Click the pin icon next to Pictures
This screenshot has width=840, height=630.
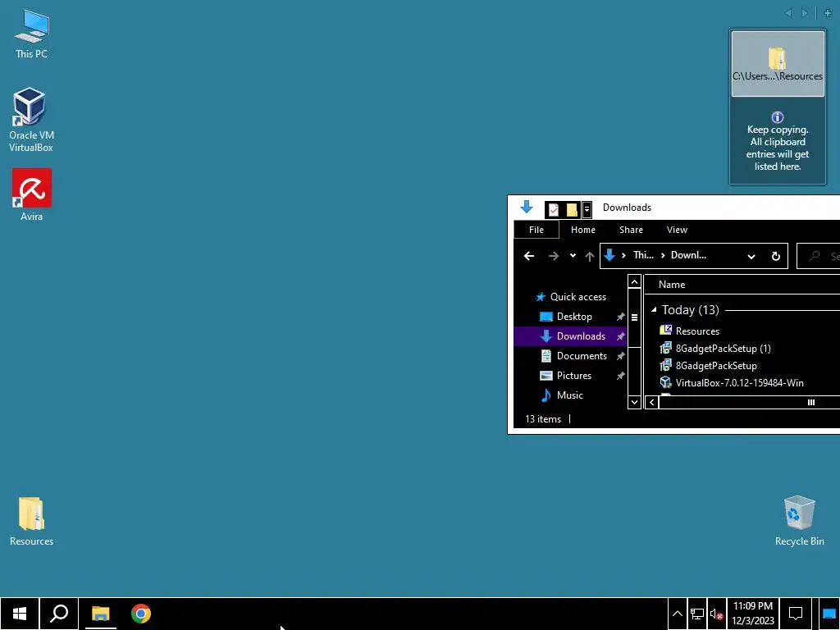pyautogui.click(x=620, y=376)
